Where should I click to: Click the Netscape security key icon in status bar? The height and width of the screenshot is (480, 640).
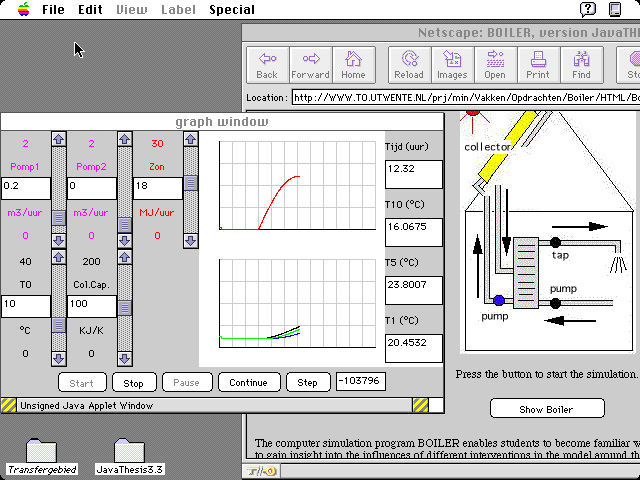[262, 472]
